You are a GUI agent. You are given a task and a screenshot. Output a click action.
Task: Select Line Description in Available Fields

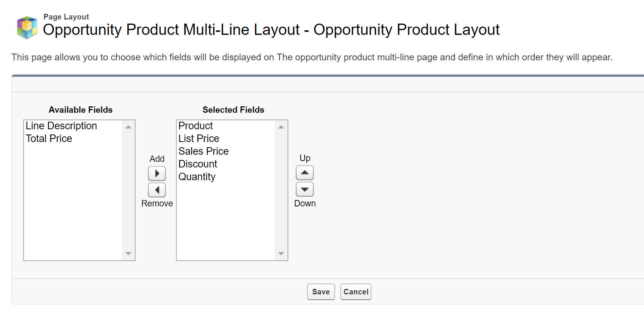click(61, 126)
